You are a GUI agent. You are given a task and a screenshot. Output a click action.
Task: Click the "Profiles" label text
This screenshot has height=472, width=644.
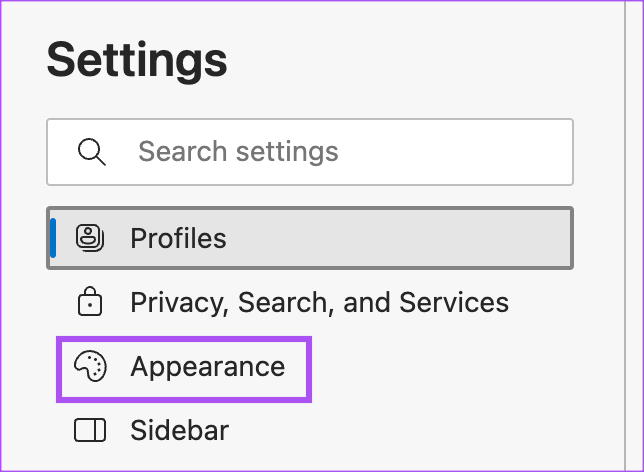click(x=178, y=238)
